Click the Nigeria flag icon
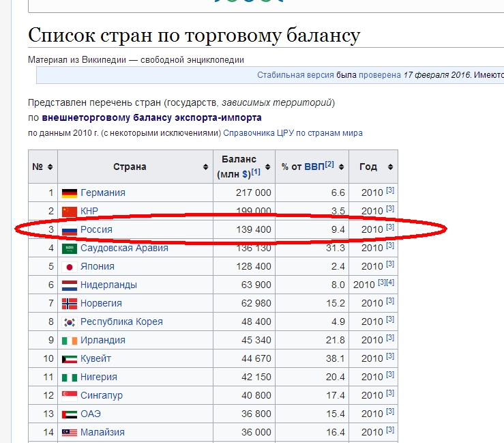The width and height of the screenshot is (504, 443). click(70, 377)
